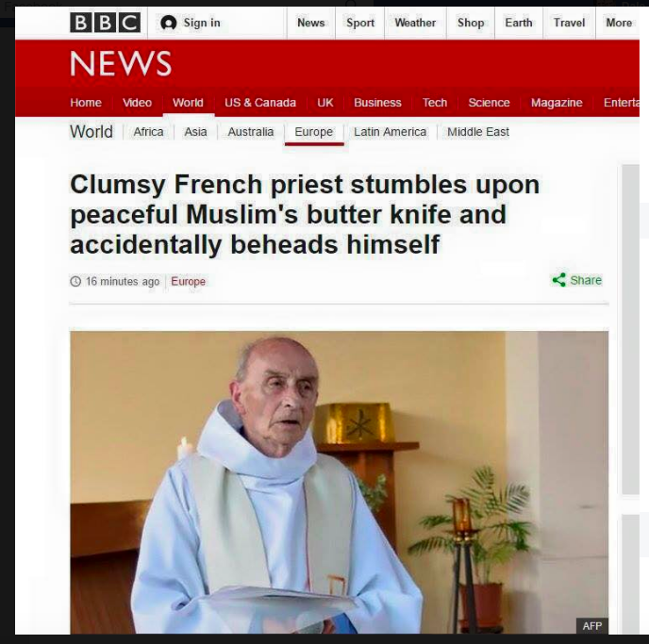The width and height of the screenshot is (649, 644).
Task: Click the NEWS banner logo
Action: [x=121, y=64]
